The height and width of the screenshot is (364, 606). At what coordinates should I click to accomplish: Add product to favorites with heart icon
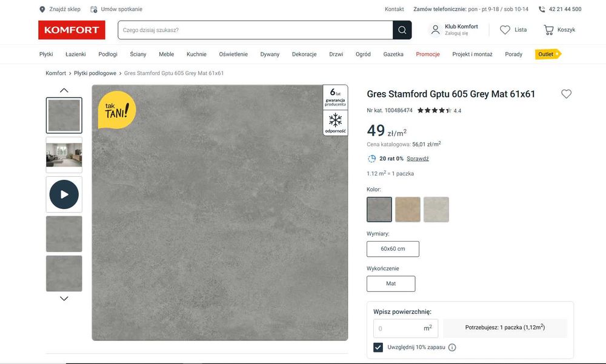click(x=566, y=94)
